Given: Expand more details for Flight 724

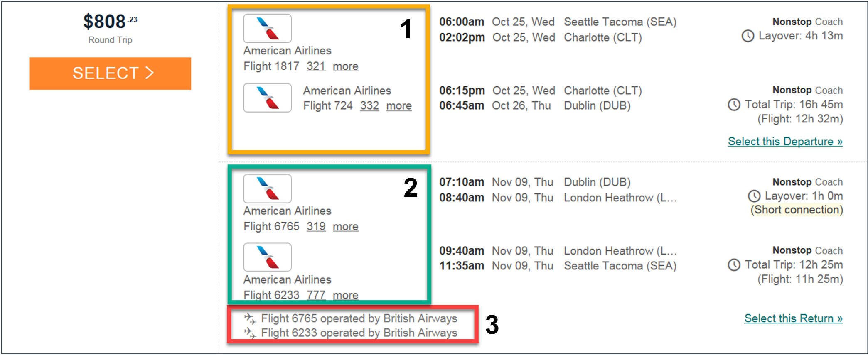Looking at the screenshot, I should (399, 106).
